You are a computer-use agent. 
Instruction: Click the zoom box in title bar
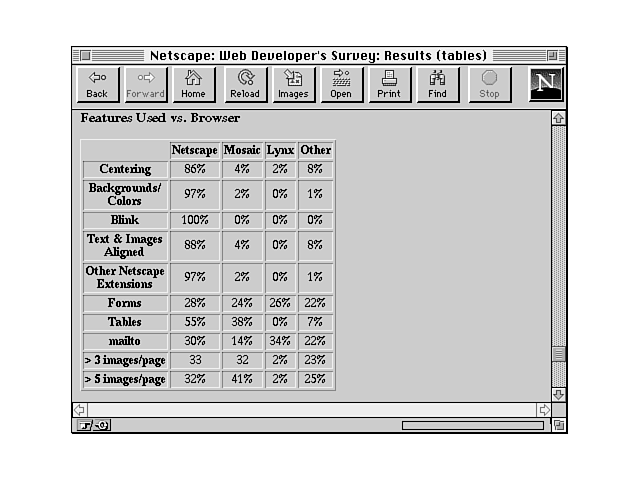pos(552,55)
